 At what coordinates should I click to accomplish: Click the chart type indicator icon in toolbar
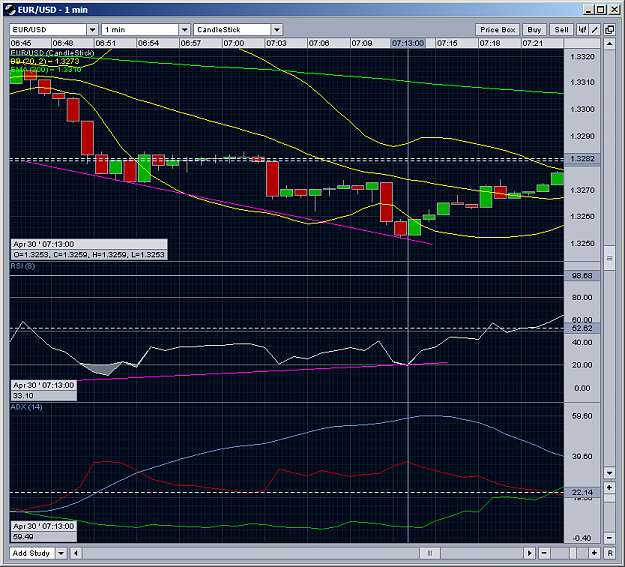582,30
